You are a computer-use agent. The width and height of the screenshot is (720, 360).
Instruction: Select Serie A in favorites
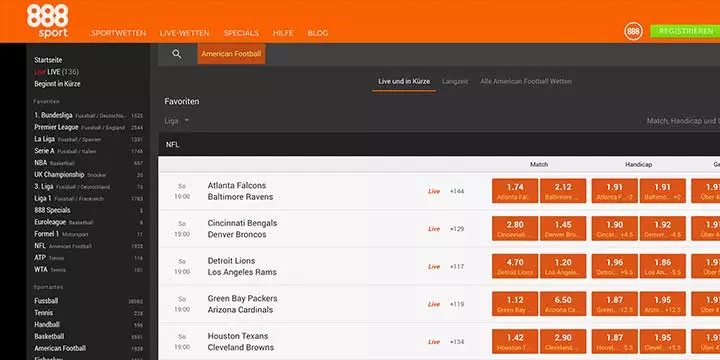pyautogui.click(x=89, y=151)
